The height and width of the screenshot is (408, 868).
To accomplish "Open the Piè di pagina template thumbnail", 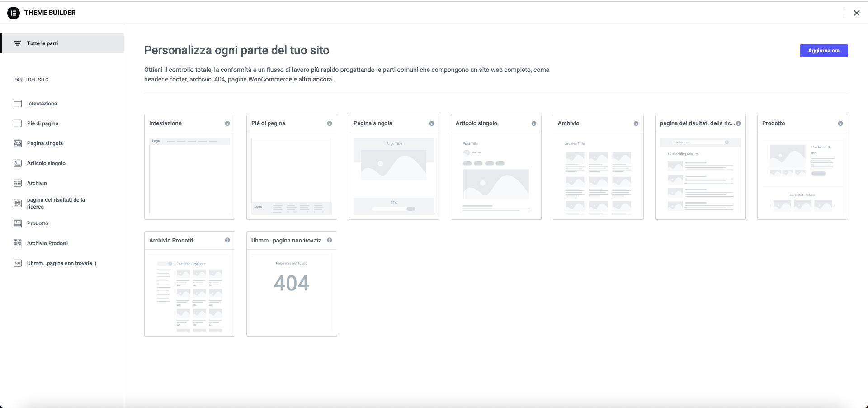I will (x=292, y=176).
